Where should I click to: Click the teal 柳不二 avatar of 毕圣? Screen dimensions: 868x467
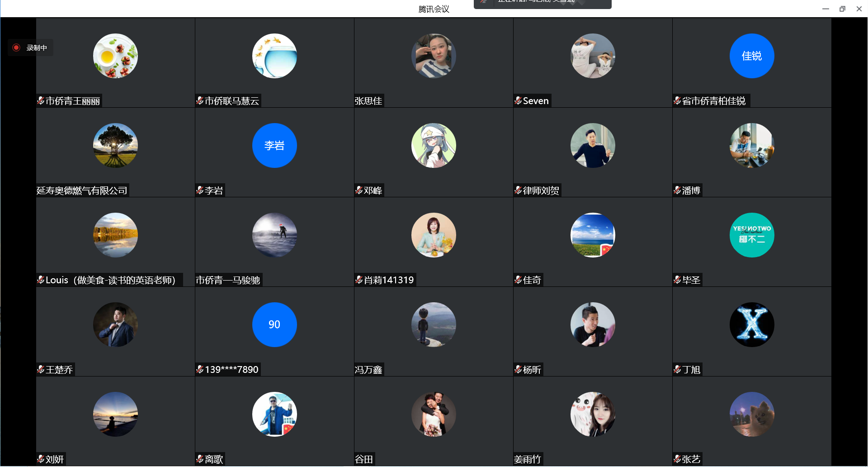coord(751,235)
